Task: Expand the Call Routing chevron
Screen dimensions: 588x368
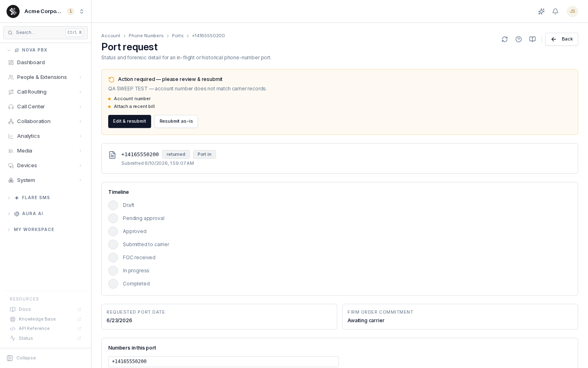Action: 80,92
